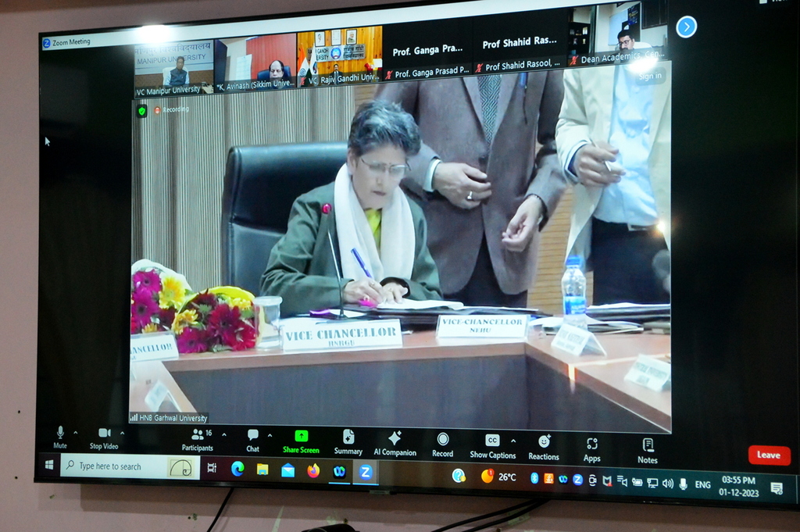Click the 'Type here to search' box
The height and width of the screenshot is (532, 800).
point(130,466)
